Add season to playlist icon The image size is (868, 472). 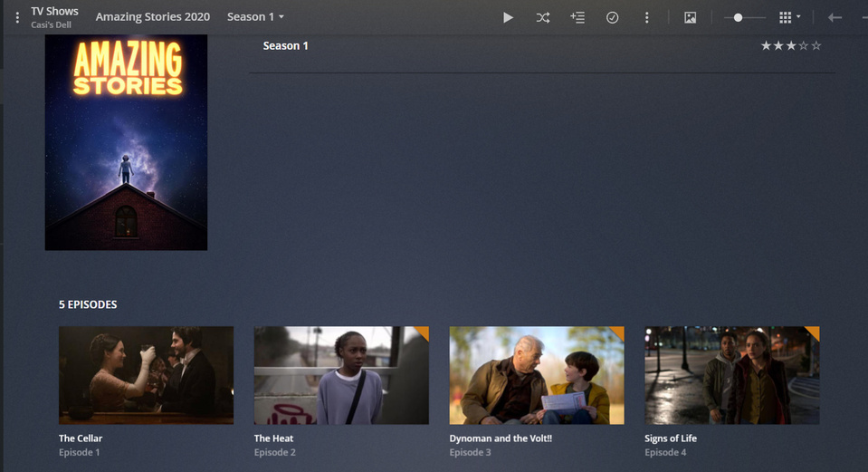[x=577, y=18]
